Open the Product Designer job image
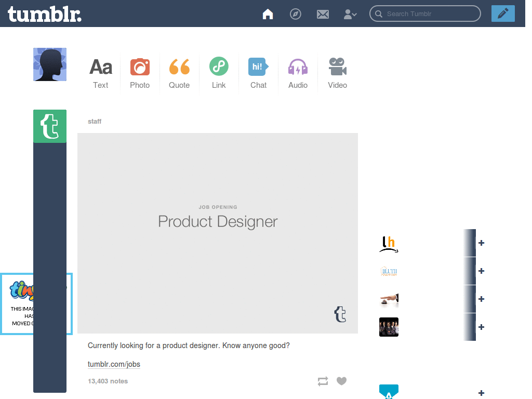The image size is (532, 399). (218, 233)
